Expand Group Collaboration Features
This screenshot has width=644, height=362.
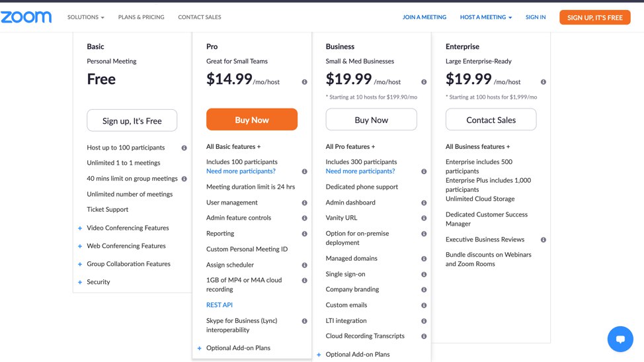pyautogui.click(x=124, y=264)
